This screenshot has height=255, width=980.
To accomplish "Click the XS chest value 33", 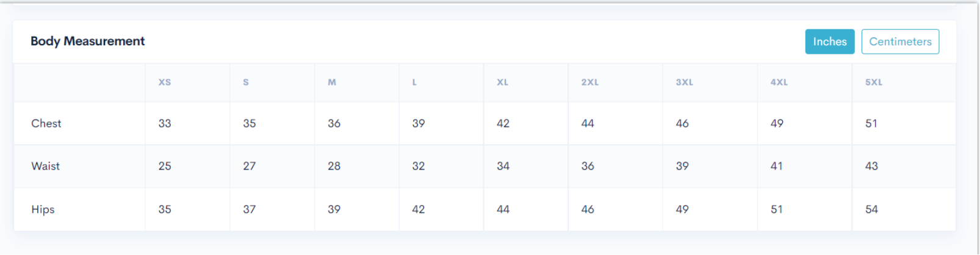I will coord(165,123).
